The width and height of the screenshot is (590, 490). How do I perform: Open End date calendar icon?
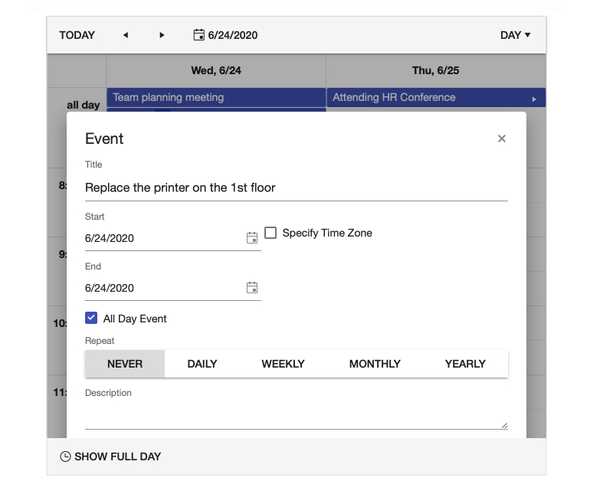252,288
